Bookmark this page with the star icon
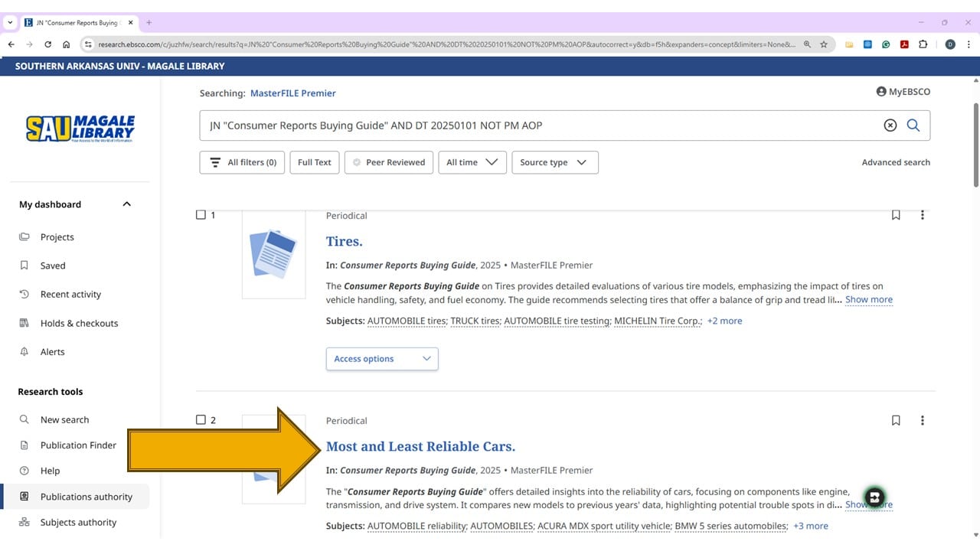This screenshot has height=551, width=980. click(824, 44)
